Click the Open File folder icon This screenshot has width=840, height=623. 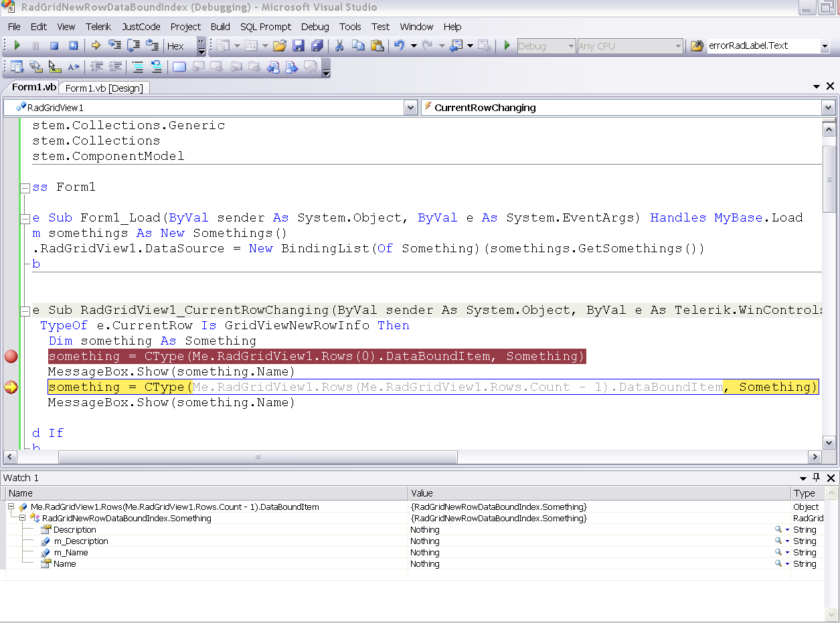tap(280, 46)
